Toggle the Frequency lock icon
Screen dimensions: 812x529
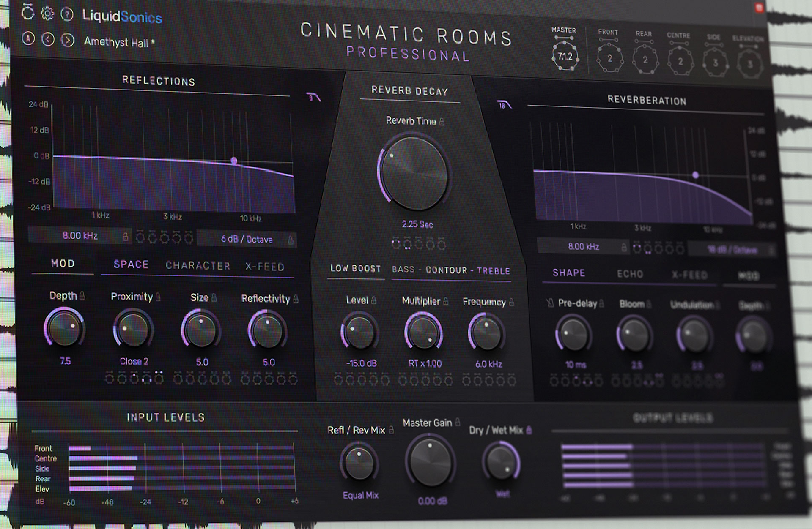tap(512, 302)
